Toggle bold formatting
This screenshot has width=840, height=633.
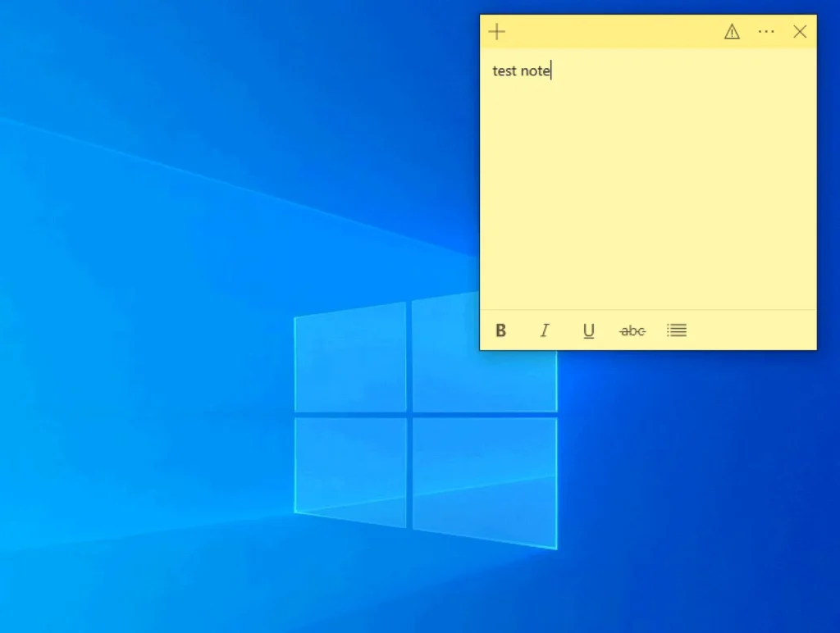pyautogui.click(x=501, y=330)
